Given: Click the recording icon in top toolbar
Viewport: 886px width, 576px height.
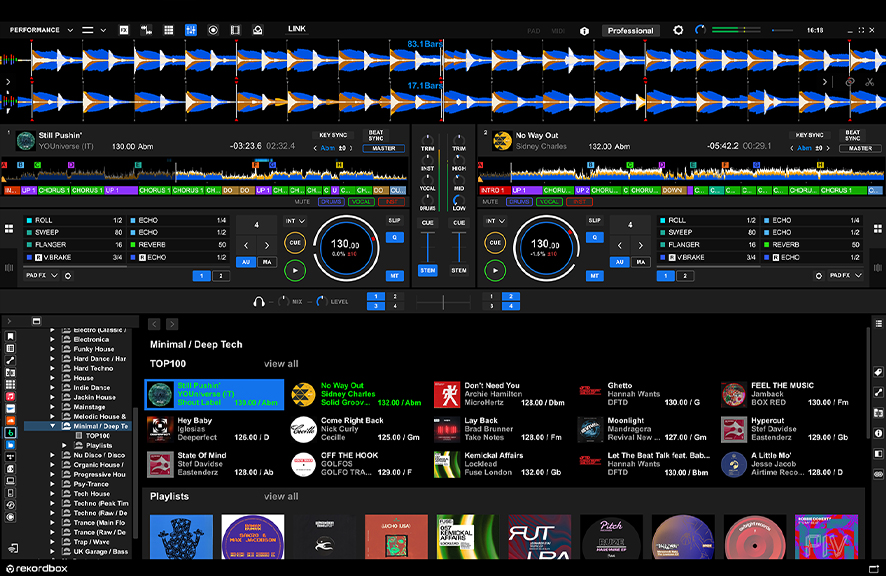Looking at the screenshot, I should [x=213, y=30].
